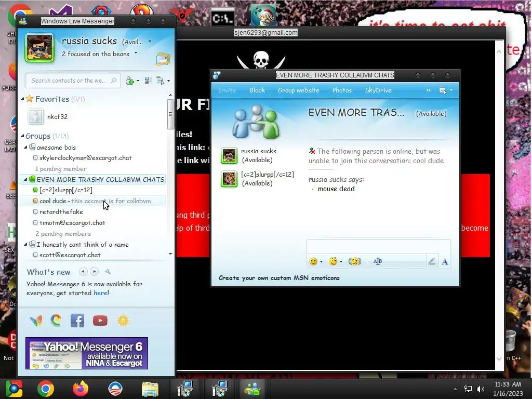Viewport: 532px width, 399px height.
Task: Click slurpp cat avatar in chat window
Action: point(229,179)
